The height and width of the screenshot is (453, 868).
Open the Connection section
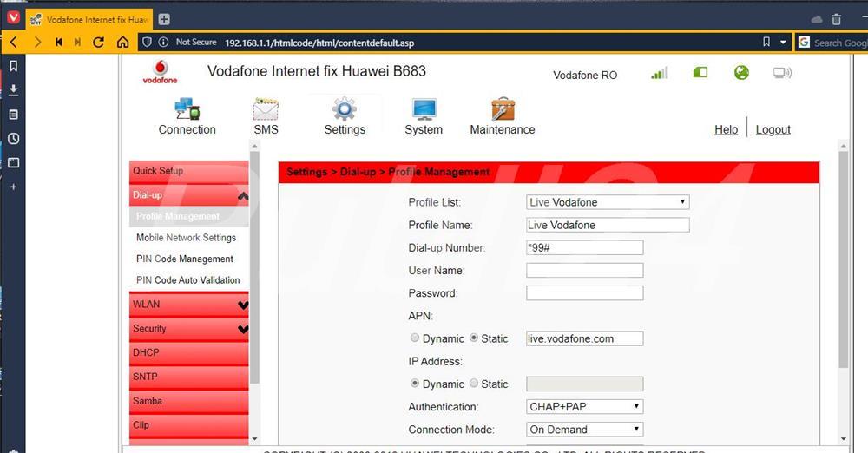coord(187,117)
